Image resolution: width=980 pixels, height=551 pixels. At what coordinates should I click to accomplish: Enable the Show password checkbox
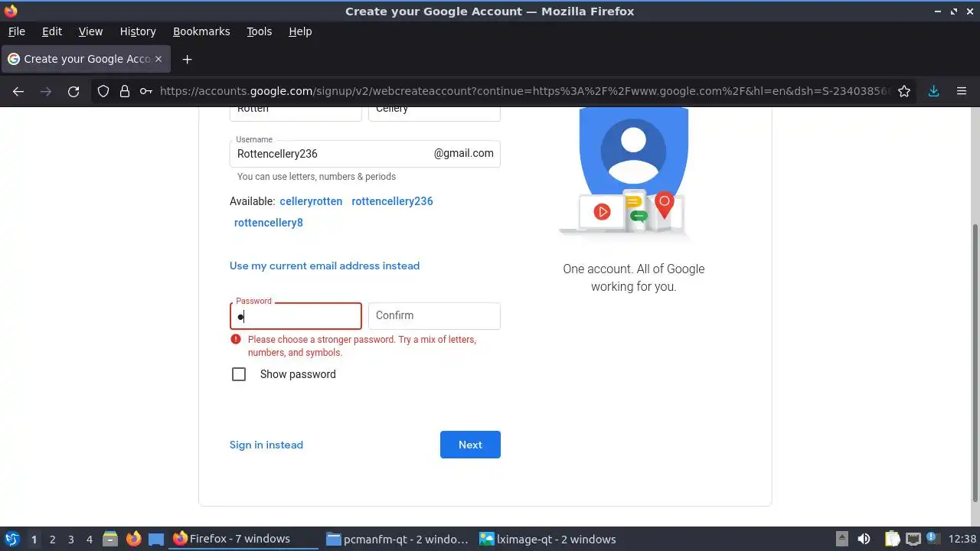(x=239, y=374)
